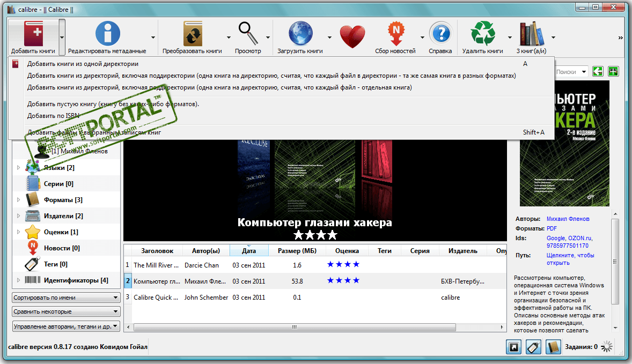Open dropdown arrow next to Сбор новостей
Viewport: 632px width, 364px height.
[422, 38]
